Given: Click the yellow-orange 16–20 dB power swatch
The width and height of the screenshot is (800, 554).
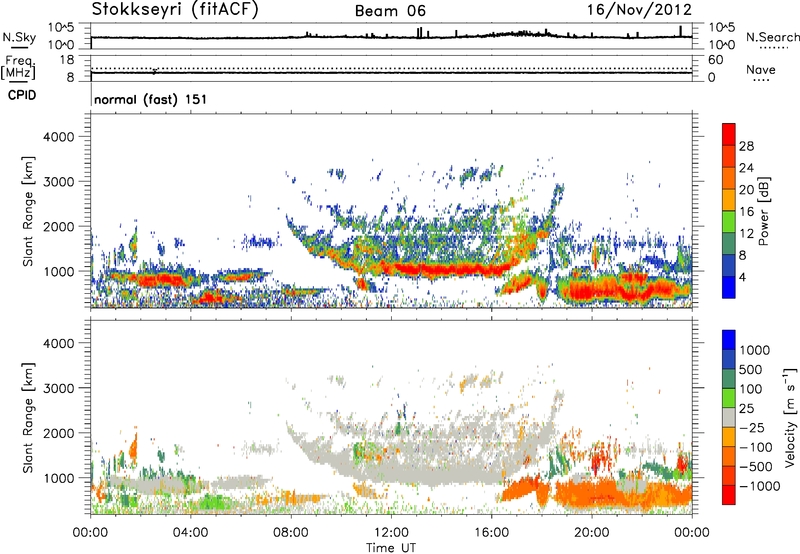Looking at the screenshot, I should 729,199.
